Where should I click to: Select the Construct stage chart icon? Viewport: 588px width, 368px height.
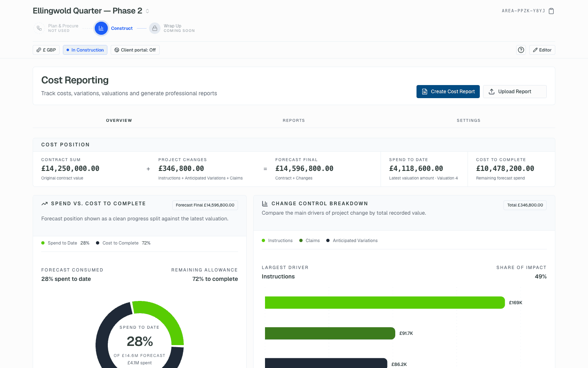[101, 28]
